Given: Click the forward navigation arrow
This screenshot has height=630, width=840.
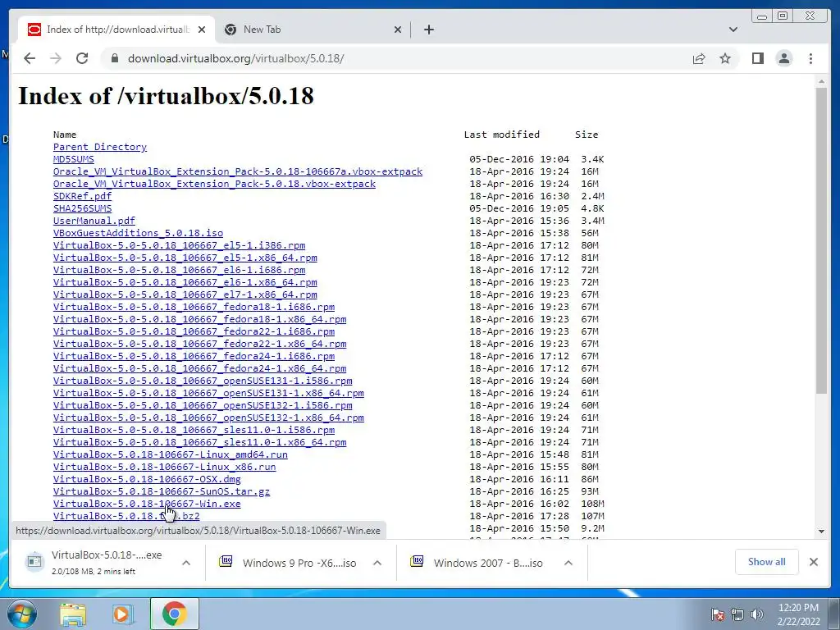Looking at the screenshot, I should [56, 58].
